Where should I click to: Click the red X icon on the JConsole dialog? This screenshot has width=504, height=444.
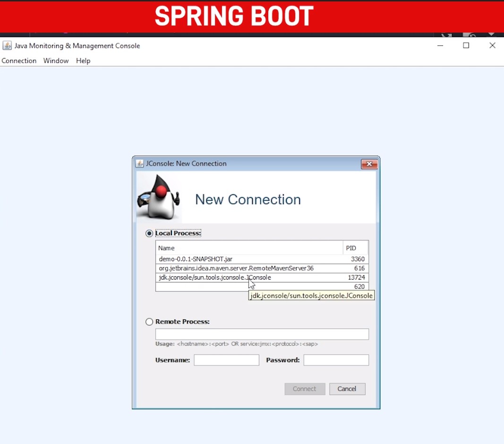click(x=369, y=164)
